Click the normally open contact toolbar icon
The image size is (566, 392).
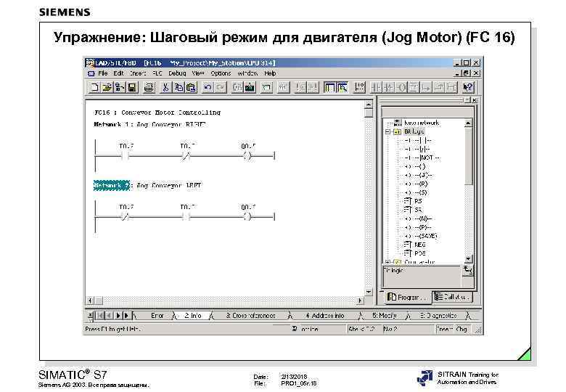point(376,87)
